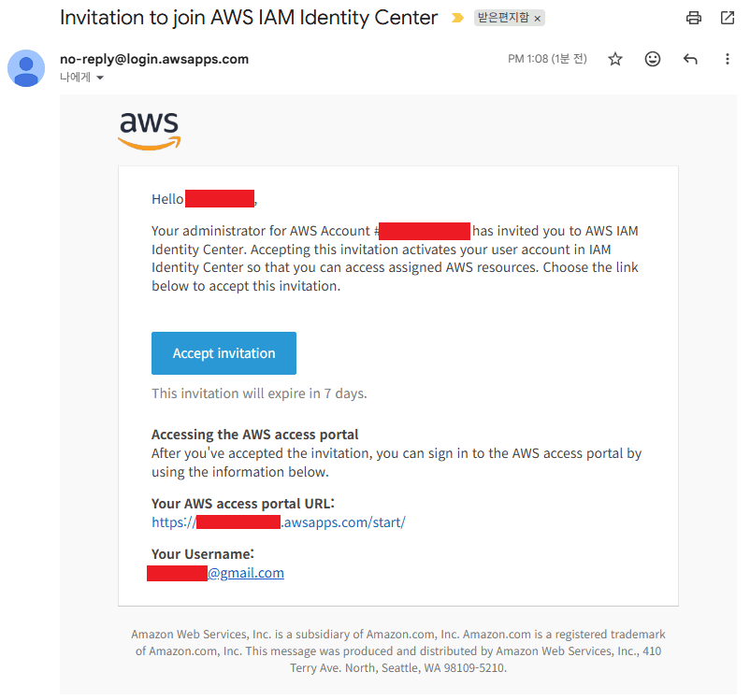Click the @gmail.com username link
This screenshot has width=750, height=700.
coord(246,573)
